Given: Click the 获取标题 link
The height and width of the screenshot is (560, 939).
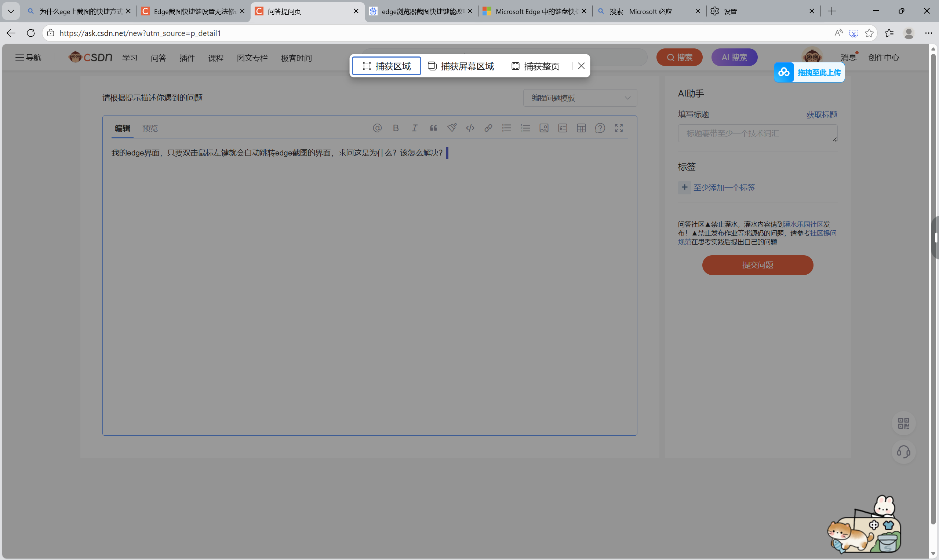Looking at the screenshot, I should 822,115.
